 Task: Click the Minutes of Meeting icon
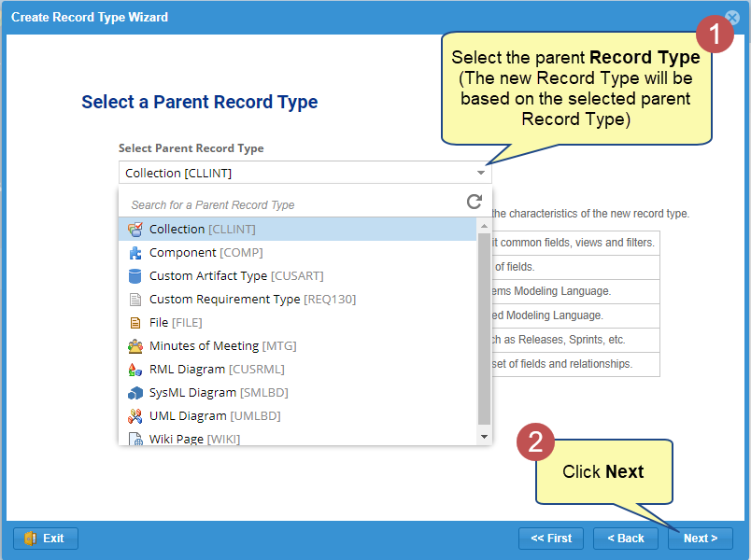pyautogui.click(x=135, y=345)
